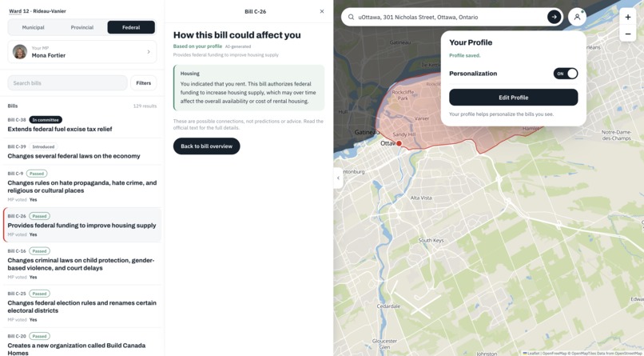Click the AI-generated label
Screen dimensions: 644x356
[238, 46]
